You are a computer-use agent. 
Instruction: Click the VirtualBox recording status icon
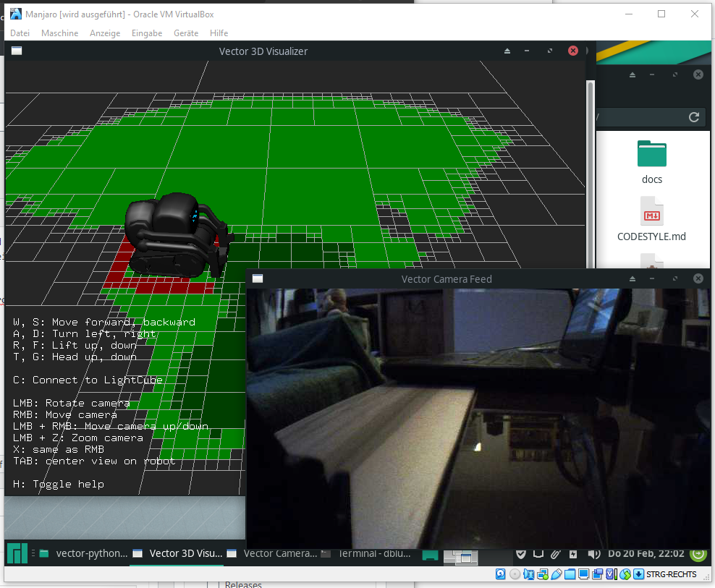[x=597, y=574]
